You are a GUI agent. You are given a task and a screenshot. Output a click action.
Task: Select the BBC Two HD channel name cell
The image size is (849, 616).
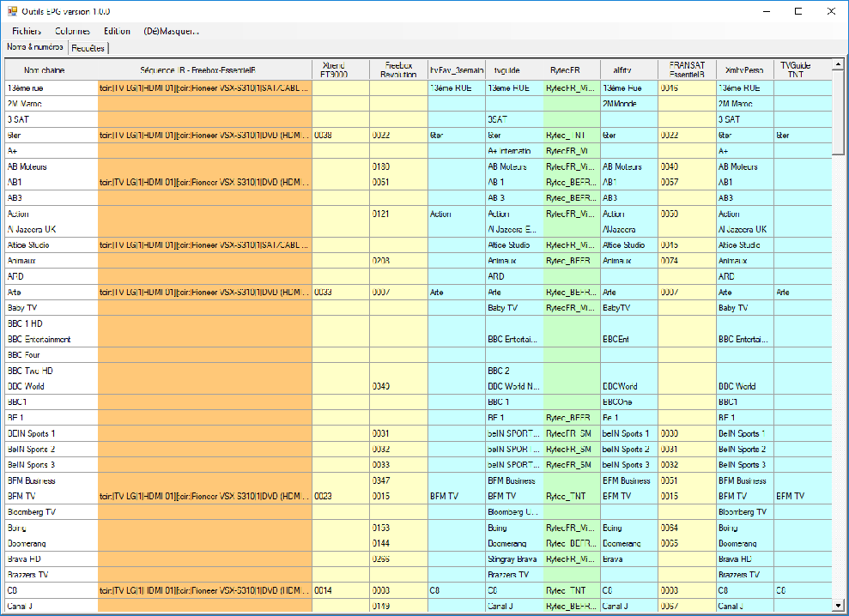coord(52,371)
